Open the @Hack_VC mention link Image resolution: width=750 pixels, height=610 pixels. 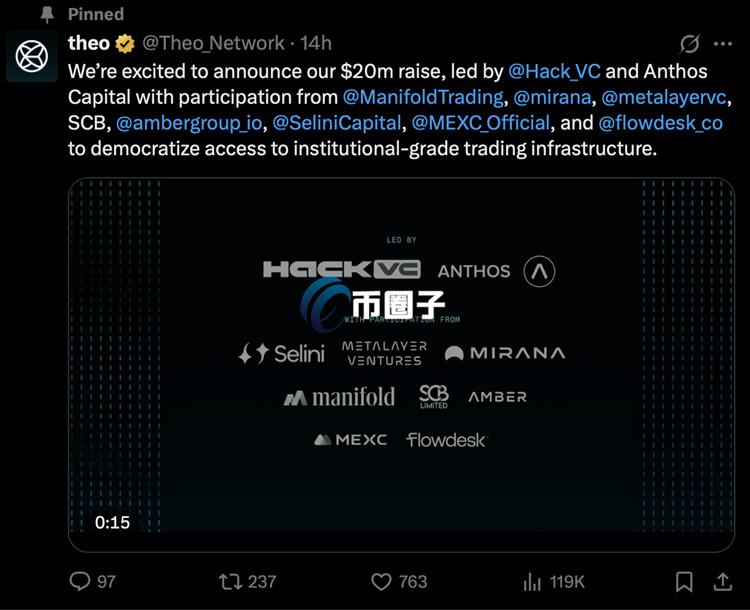(555, 72)
